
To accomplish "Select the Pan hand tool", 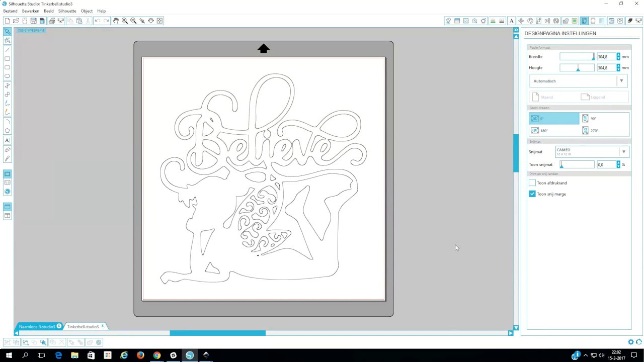I will [116, 21].
